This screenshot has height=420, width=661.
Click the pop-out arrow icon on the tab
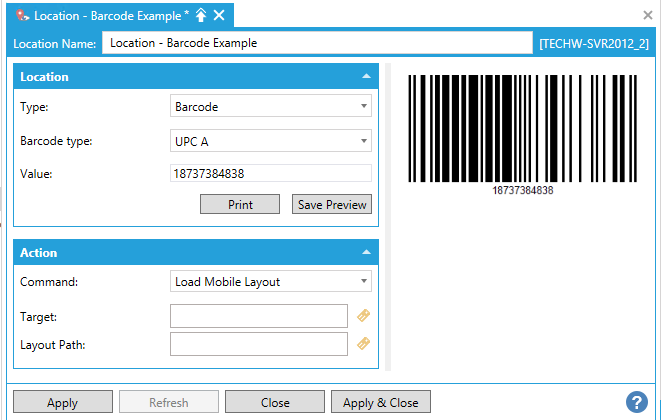201,15
